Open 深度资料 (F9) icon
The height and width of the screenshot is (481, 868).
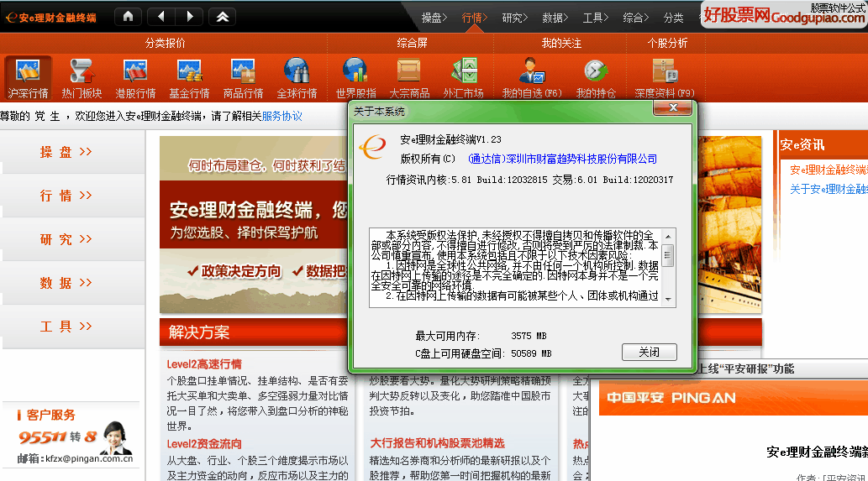pyautogui.click(x=665, y=78)
